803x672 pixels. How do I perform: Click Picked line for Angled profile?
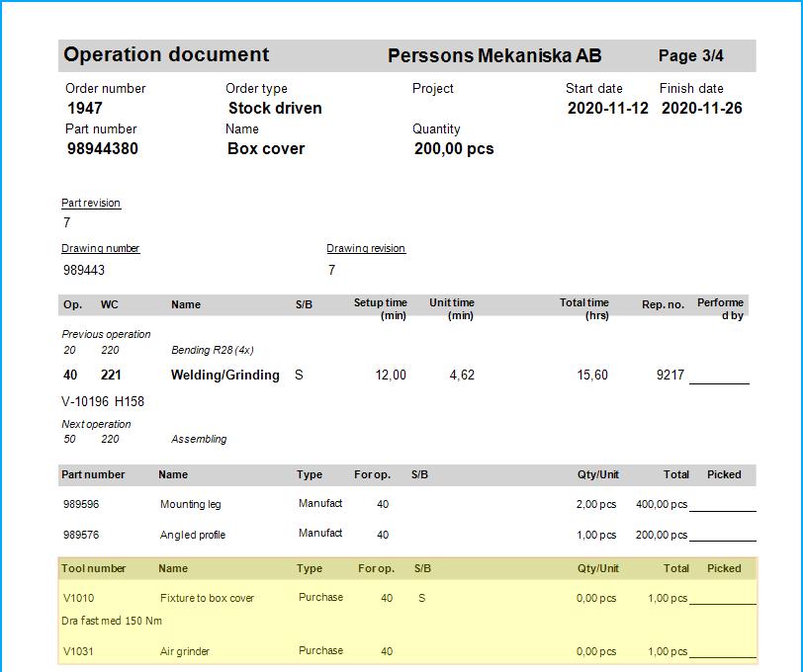coord(723,539)
